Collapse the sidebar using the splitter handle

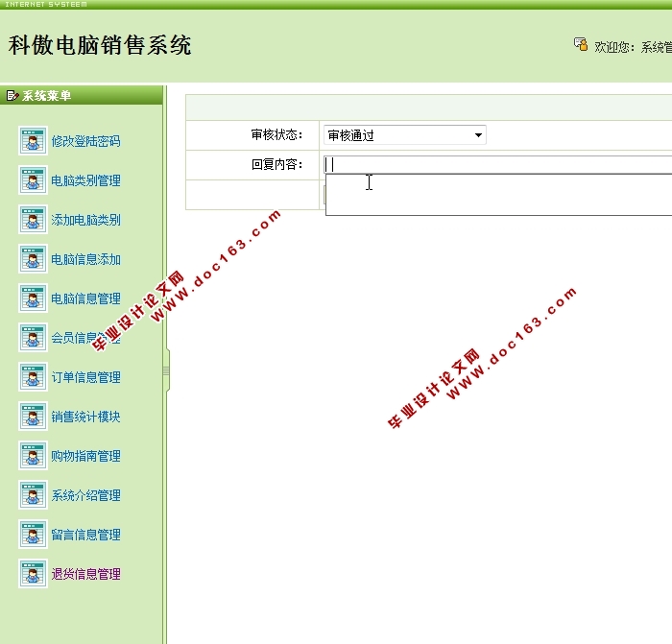(167, 370)
